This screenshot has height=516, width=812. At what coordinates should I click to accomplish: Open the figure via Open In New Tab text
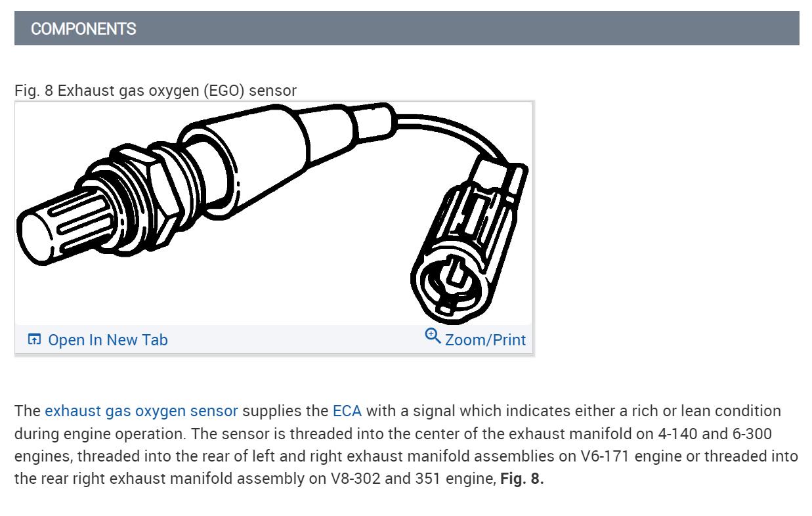click(x=108, y=340)
